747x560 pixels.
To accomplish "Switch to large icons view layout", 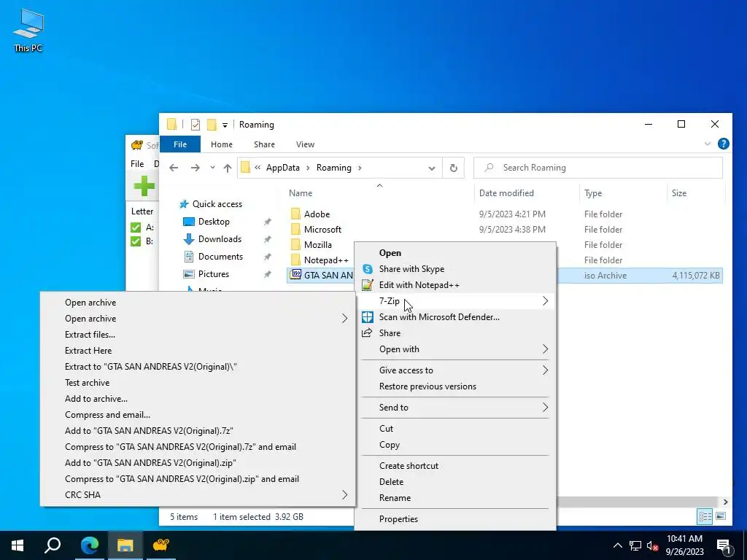I will click(721, 516).
